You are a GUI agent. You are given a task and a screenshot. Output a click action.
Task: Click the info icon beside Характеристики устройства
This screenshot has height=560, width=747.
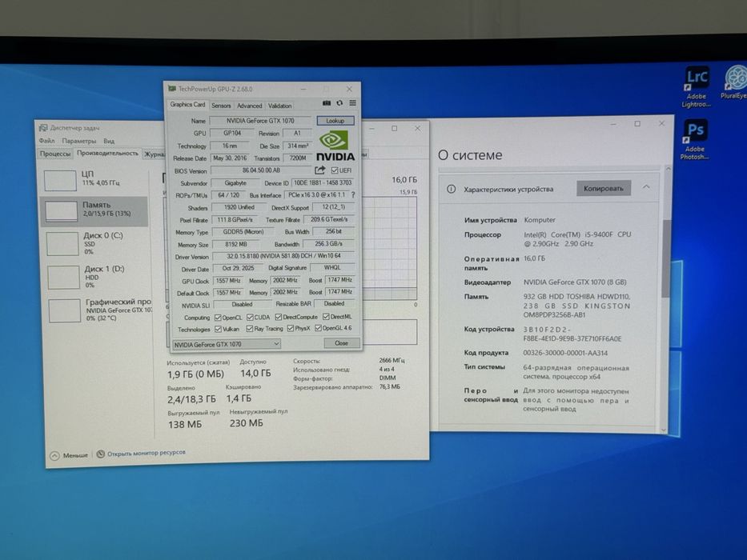(x=451, y=189)
